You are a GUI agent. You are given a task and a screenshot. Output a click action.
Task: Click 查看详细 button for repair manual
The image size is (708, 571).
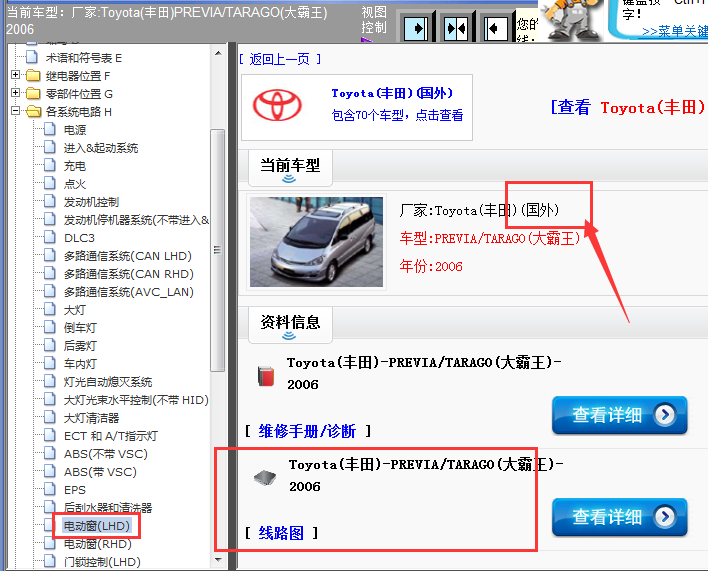click(620, 415)
